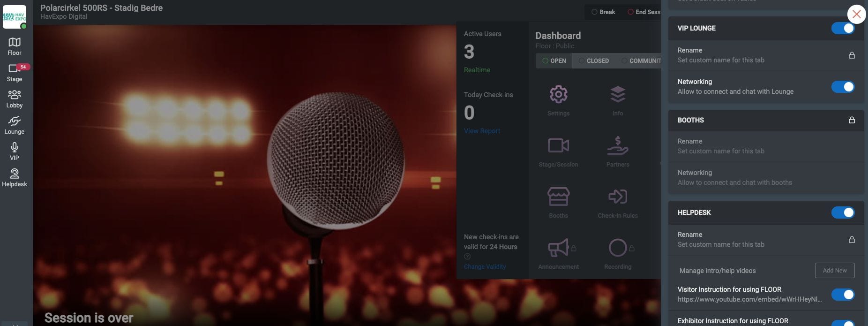This screenshot has height=326, width=868.
Task: Open the Floor map in sidebar
Action: 15,47
